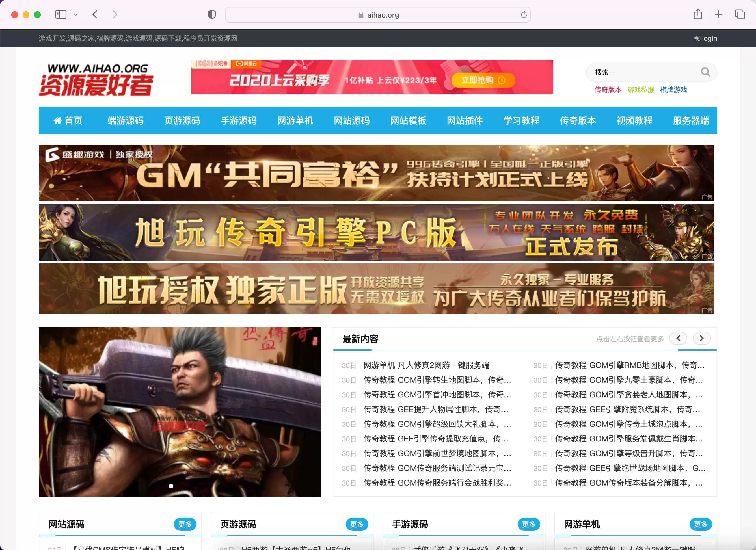
Task: Click 更多 button in 页游源码 section
Action: click(x=357, y=524)
